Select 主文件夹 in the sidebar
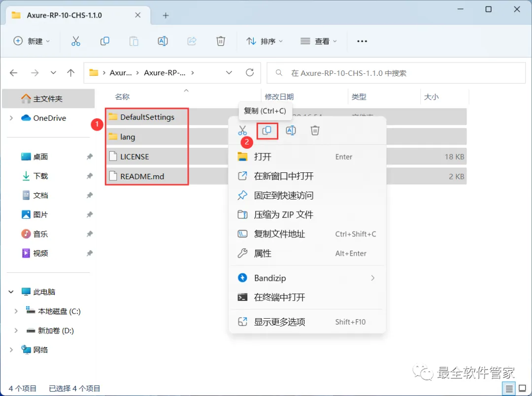Screen dimensions: 532x396 pos(48,99)
